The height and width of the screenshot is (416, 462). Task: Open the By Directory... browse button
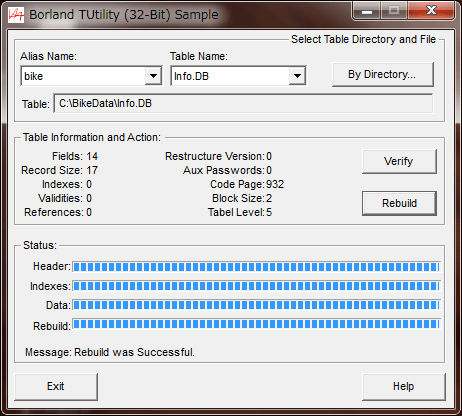point(383,74)
